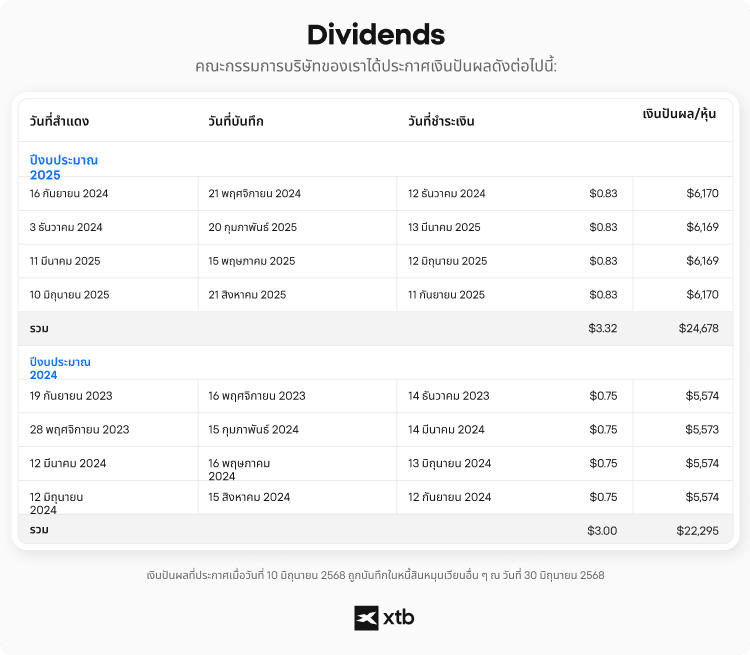Click the 16 พฤษภาคม 2024 cell
Screen dimensions: 750x655
pyautogui.click(x=239, y=470)
